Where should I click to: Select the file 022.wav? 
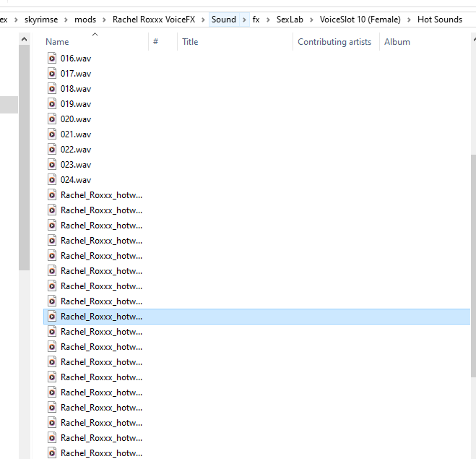point(76,150)
